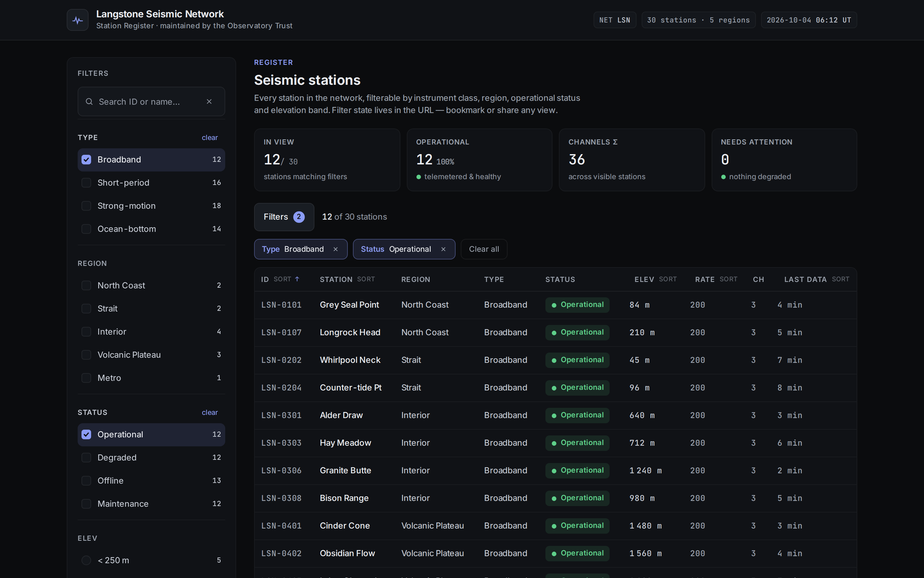Viewport: 924px width, 578px height.
Task: Select the North Coast region checkbox
Action: (x=86, y=285)
